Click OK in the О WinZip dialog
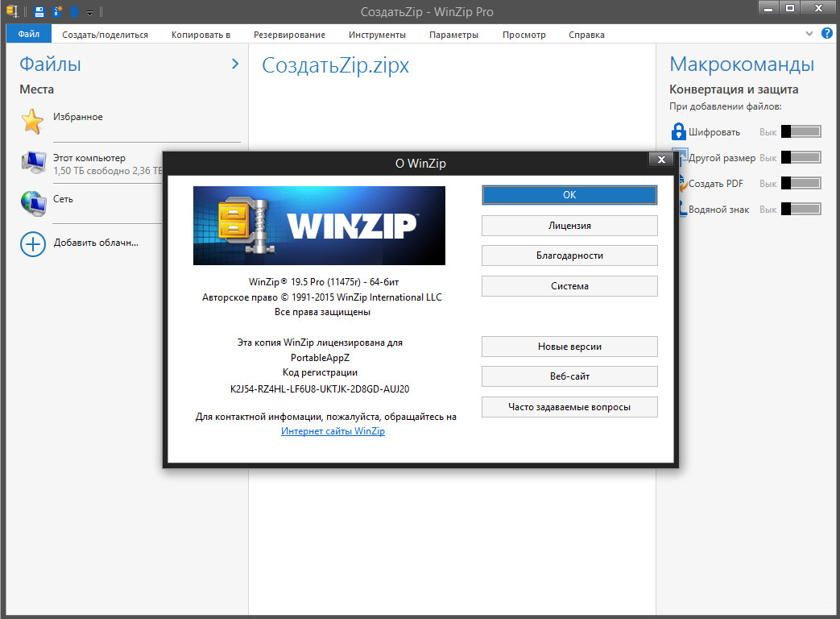The height and width of the screenshot is (619, 840). click(569, 195)
